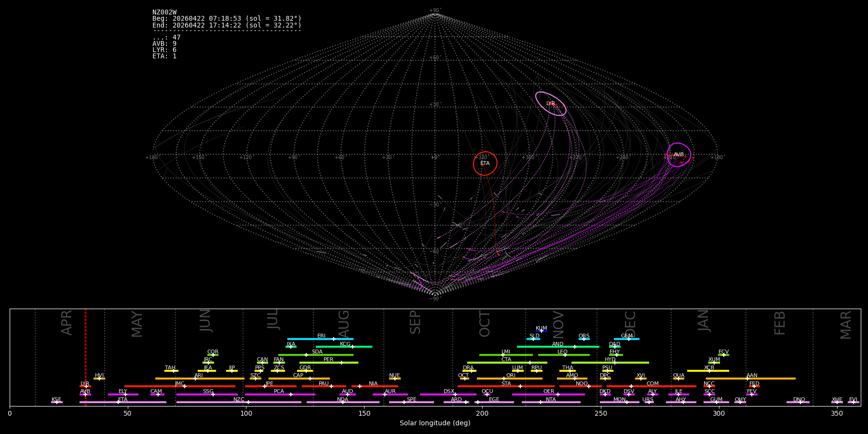Click the XCB yellow shower bar
The height and width of the screenshot is (434, 868).
(x=708, y=371)
